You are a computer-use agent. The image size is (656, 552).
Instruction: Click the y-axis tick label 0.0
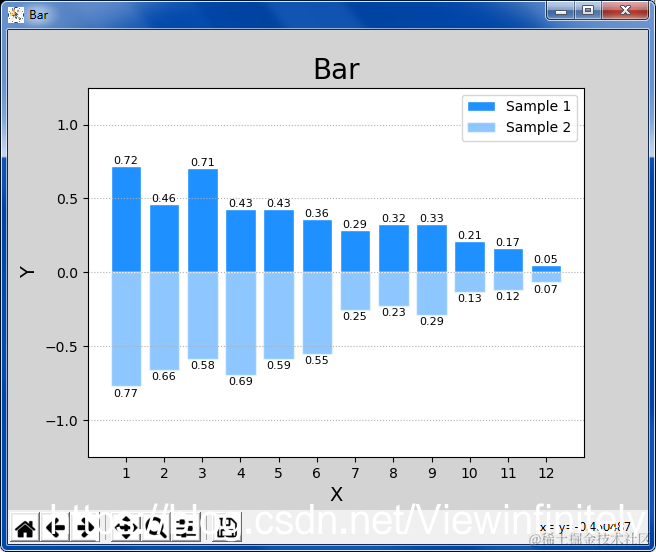(x=67, y=273)
